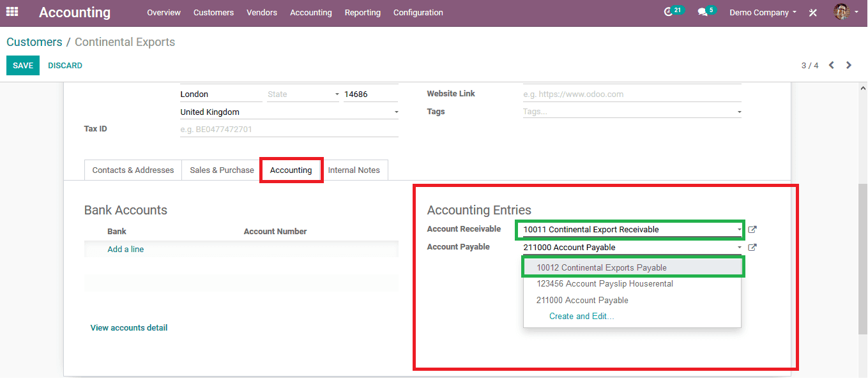Open the Accounting top menu
Image resolution: width=868 pixels, height=381 pixels.
coord(310,12)
